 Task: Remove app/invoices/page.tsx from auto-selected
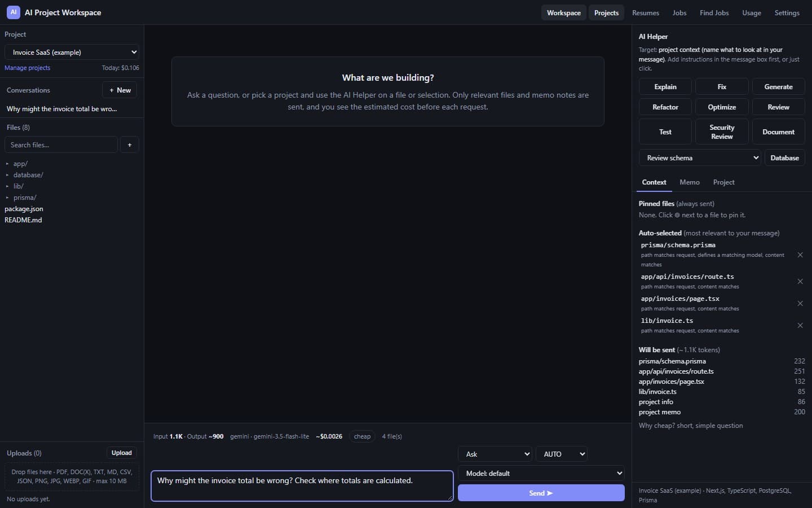(x=800, y=303)
